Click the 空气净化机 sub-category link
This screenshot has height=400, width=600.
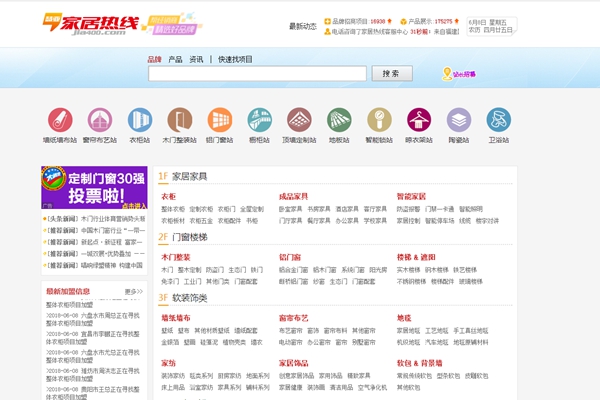(x=372, y=387)
